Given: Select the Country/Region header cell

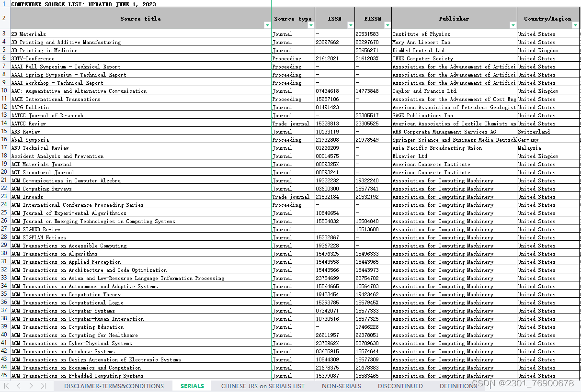Looking at the screenshot, I should [x=548, y=19].
